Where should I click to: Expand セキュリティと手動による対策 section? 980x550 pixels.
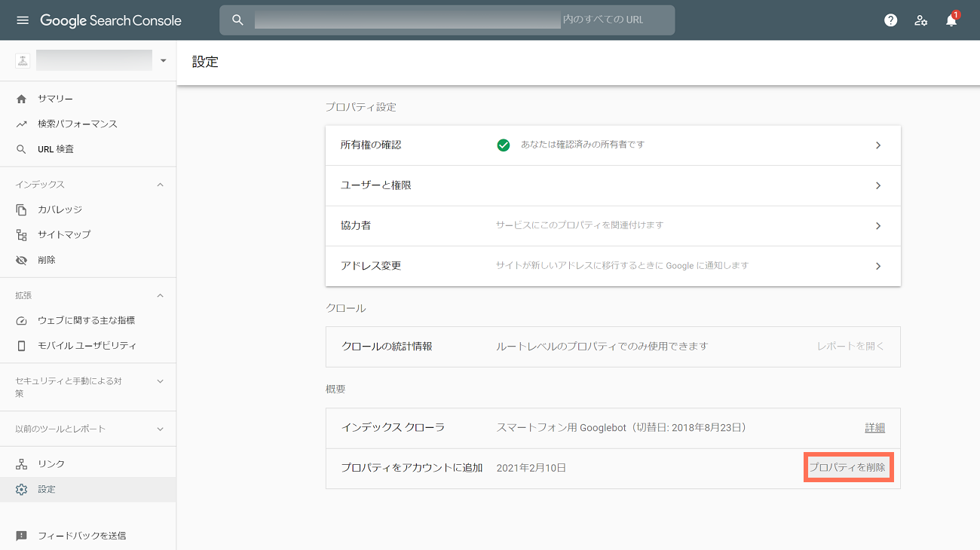coord(160,381)
